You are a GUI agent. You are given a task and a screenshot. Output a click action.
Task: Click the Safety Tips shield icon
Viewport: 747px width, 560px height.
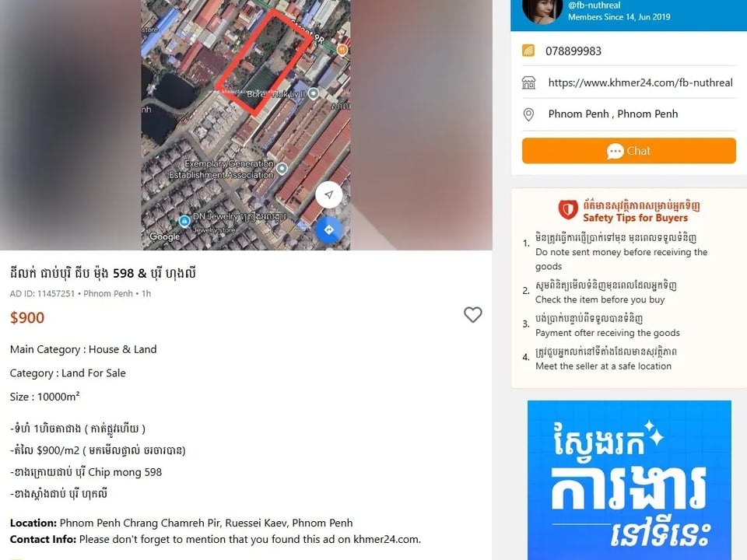[x=568, y=209]
